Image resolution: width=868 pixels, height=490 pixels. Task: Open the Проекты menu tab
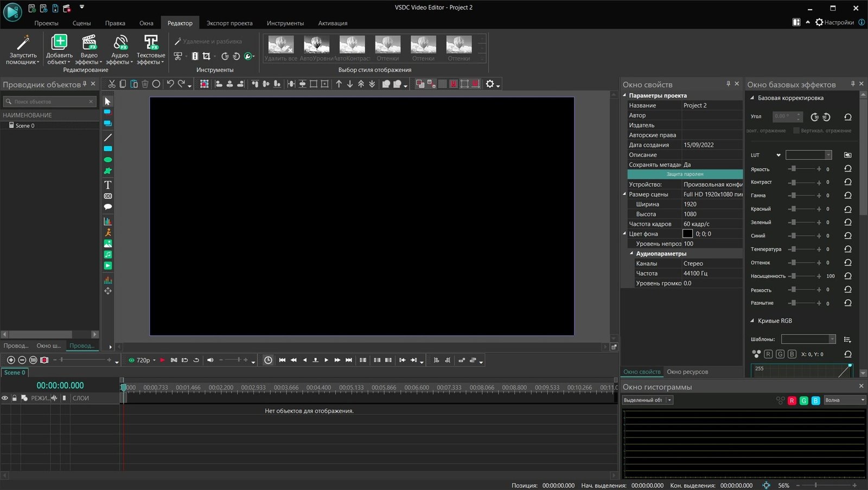tap(46, 23)
